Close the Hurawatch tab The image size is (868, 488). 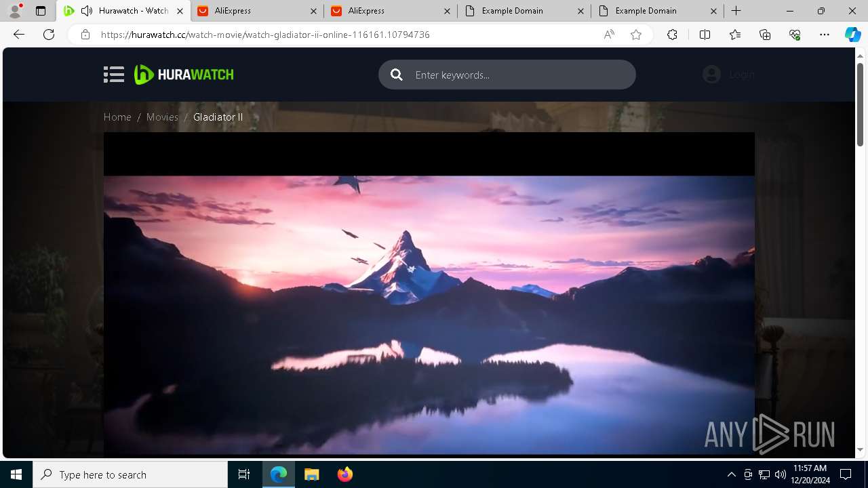pos(180,11)
